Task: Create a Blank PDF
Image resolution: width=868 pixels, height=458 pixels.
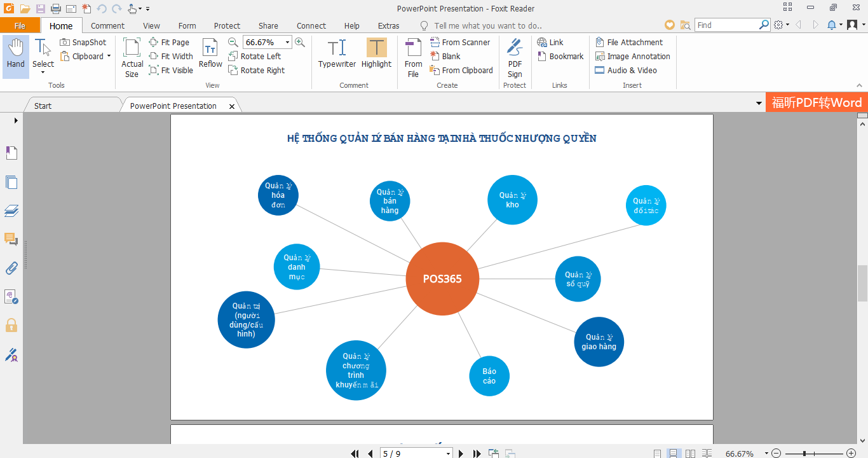Action: click(445, 57)
